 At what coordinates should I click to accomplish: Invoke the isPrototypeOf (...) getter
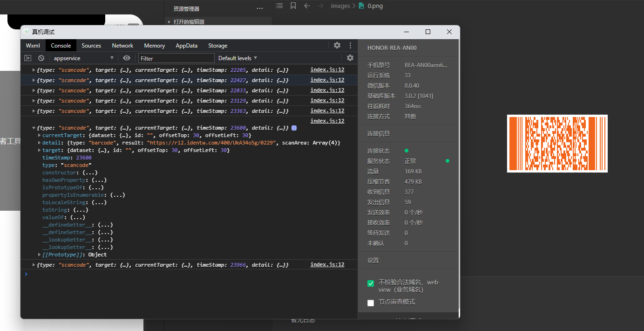96,187
